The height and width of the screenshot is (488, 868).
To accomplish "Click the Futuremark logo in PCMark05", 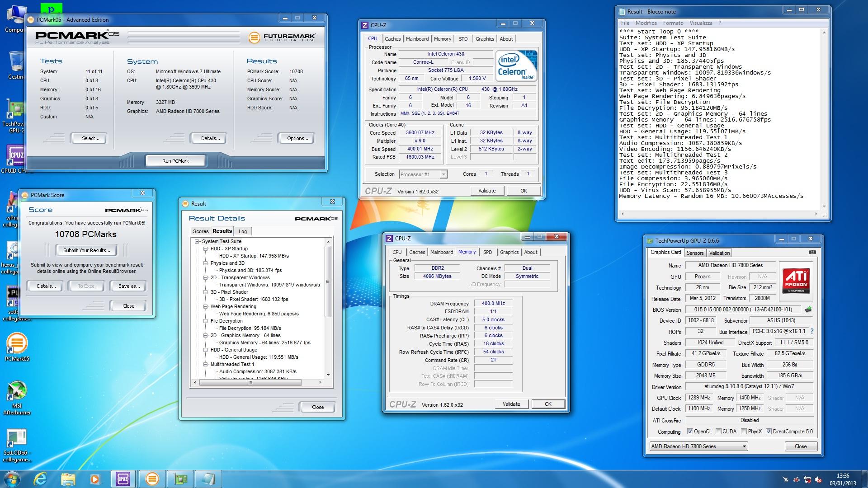I will point(281,37).
